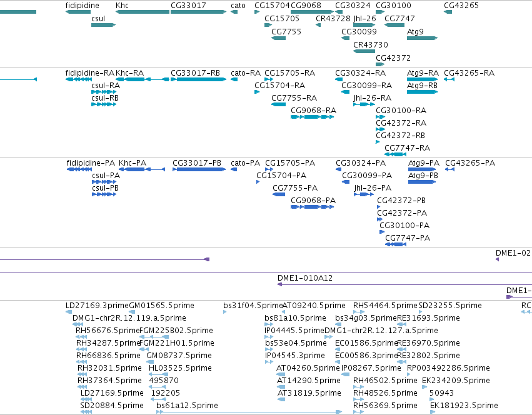Select the Atg9 gene label

[415, 31]
